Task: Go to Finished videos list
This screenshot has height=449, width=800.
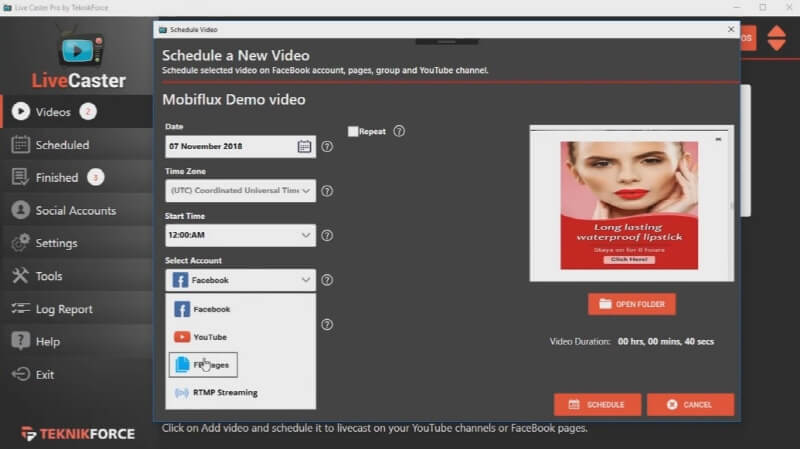Action: [77, 178]
